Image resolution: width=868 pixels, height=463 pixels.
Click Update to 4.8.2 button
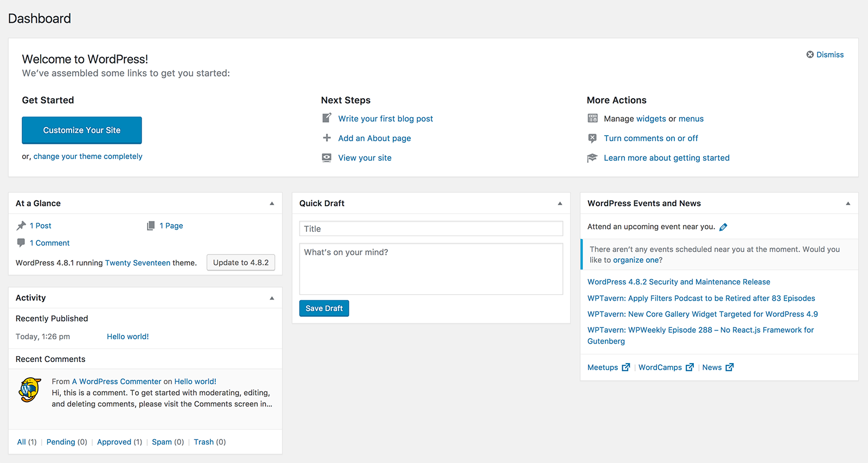coord(241,263)
